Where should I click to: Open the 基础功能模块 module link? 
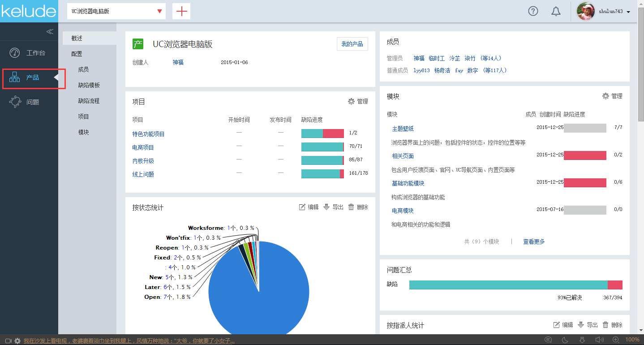click(x=408, y=183)
